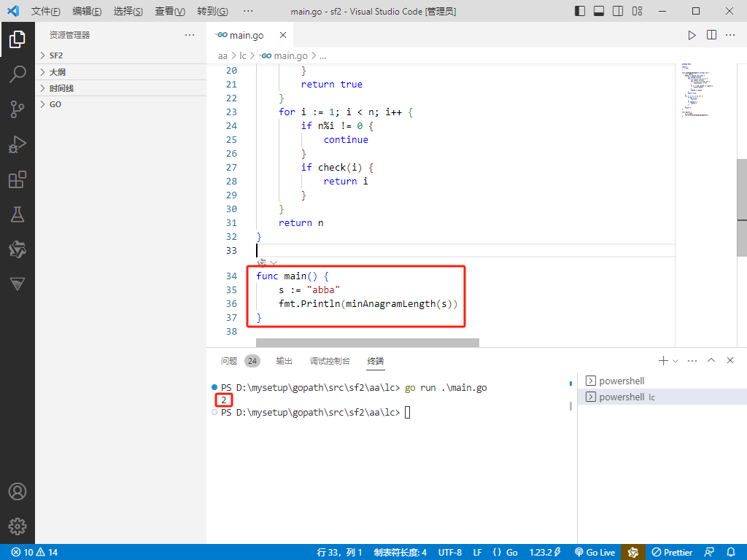The width and height of the screenshot is (747, 560).
Task: Open the Testing flask icon
Action: 18,215
